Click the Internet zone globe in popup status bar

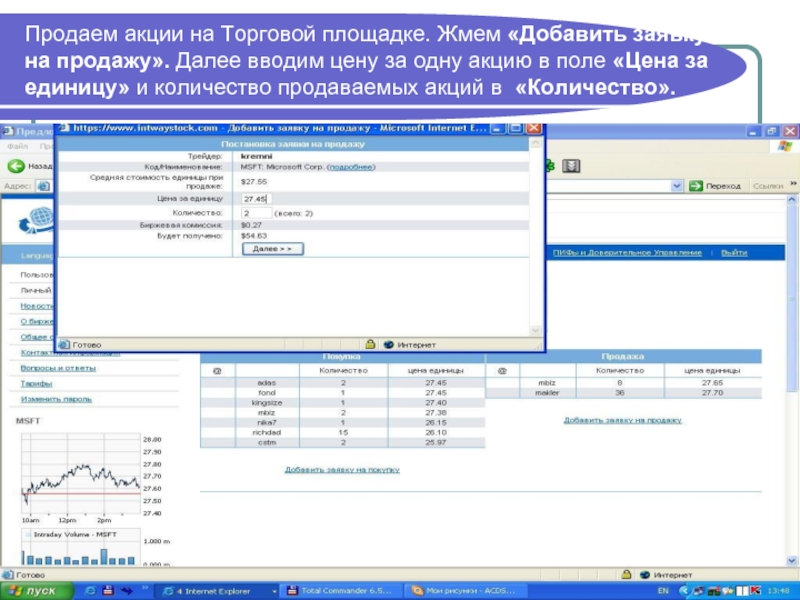388,344
